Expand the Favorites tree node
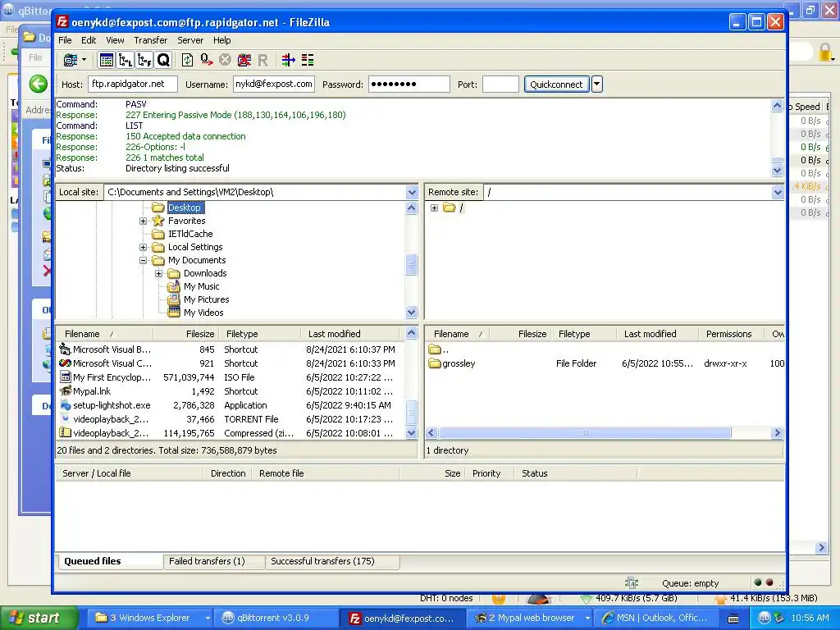Screen dimensions: 840x630 coord(143,221)
